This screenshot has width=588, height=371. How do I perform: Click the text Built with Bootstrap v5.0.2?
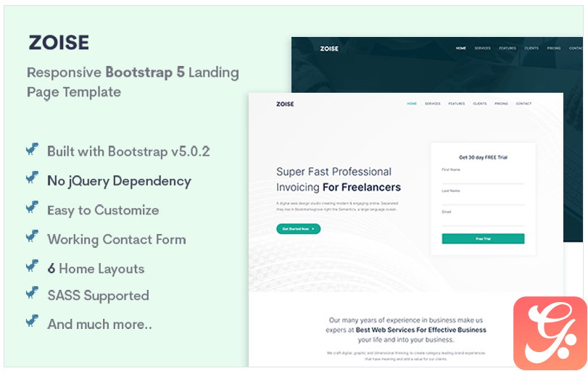pyautogui.click(x=128, y=151)
